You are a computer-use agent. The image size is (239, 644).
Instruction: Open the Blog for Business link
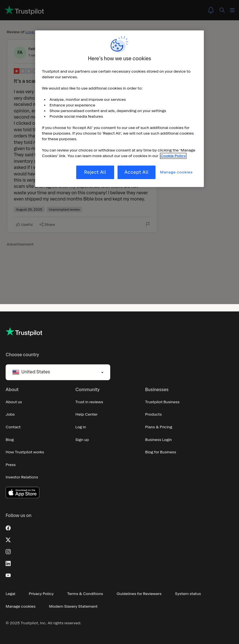coord(161,452)
